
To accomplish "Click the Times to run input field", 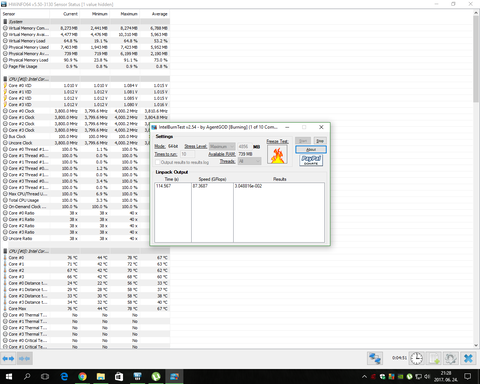I will tap(188, 154).
